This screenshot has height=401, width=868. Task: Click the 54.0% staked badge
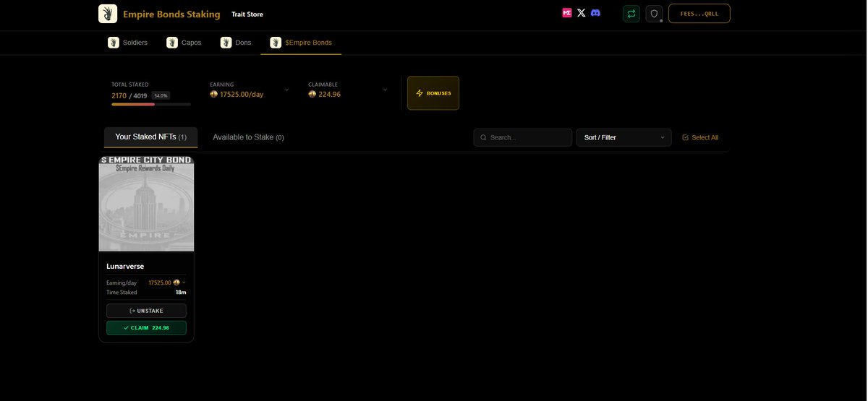(x=161, y=95)
